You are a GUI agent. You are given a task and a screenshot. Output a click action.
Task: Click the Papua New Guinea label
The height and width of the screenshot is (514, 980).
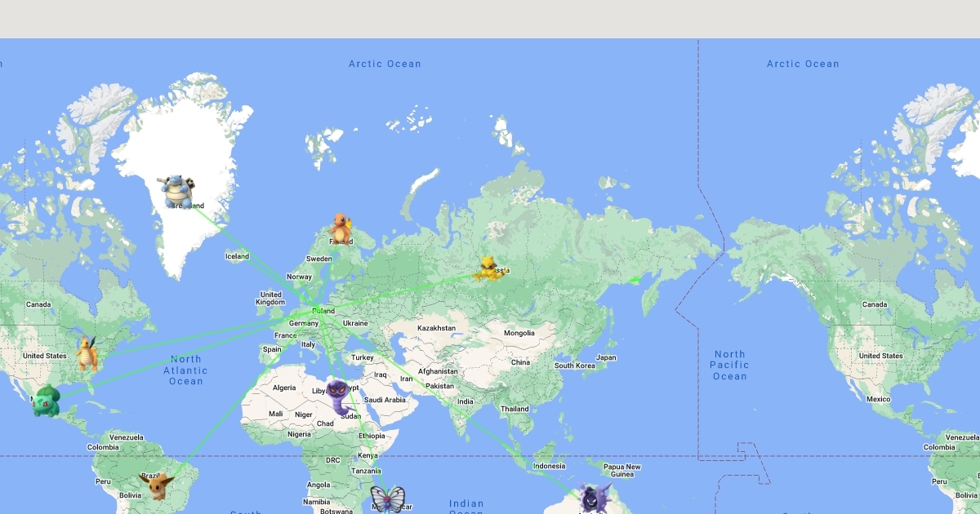click(x=622, y=470)
